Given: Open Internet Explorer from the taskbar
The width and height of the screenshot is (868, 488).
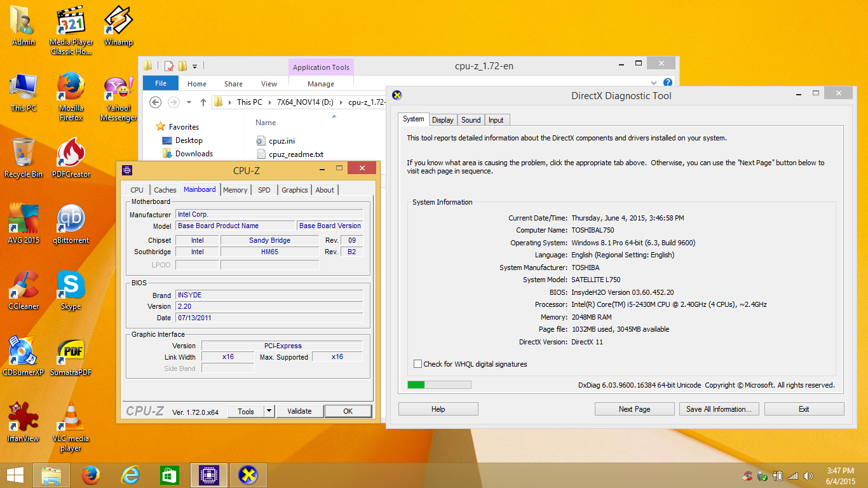Looking at the screenshot, I should tap(130, 475).
